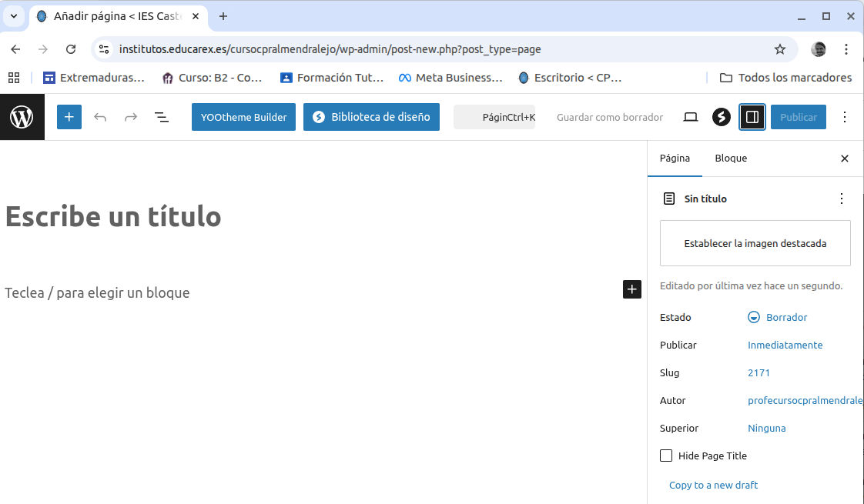Toggle the settings sidebar panel button

(x=752, y=117)
